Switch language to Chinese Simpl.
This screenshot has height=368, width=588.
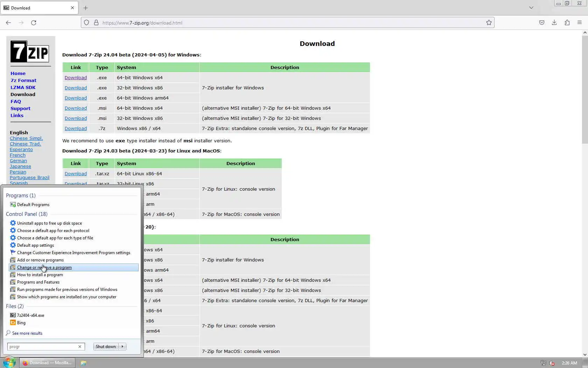coord(26,138)
